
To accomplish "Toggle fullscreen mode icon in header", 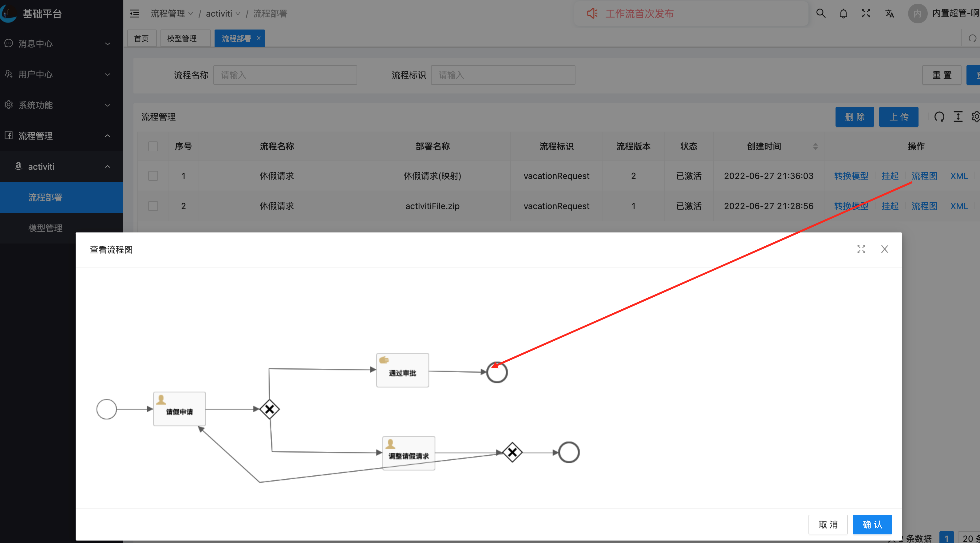I will coord(866,14).
